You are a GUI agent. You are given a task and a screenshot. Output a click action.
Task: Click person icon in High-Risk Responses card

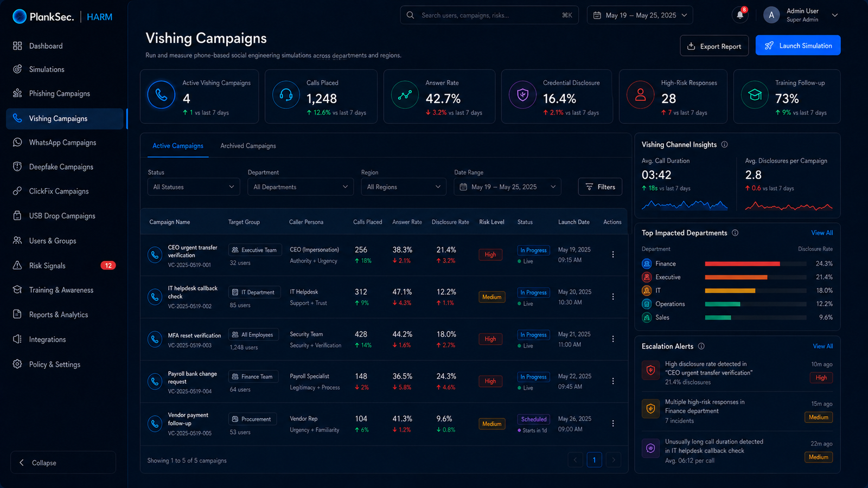641,95
